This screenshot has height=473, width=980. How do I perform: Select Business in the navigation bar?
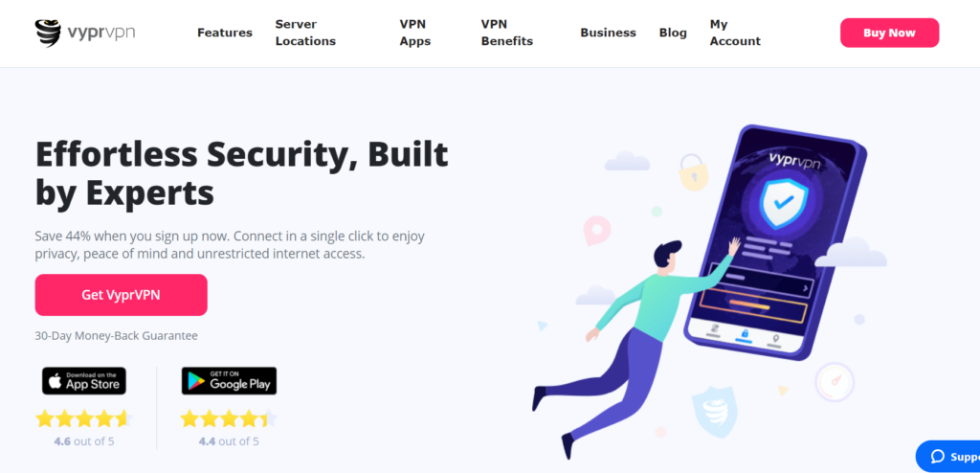(x=608, y=33)
